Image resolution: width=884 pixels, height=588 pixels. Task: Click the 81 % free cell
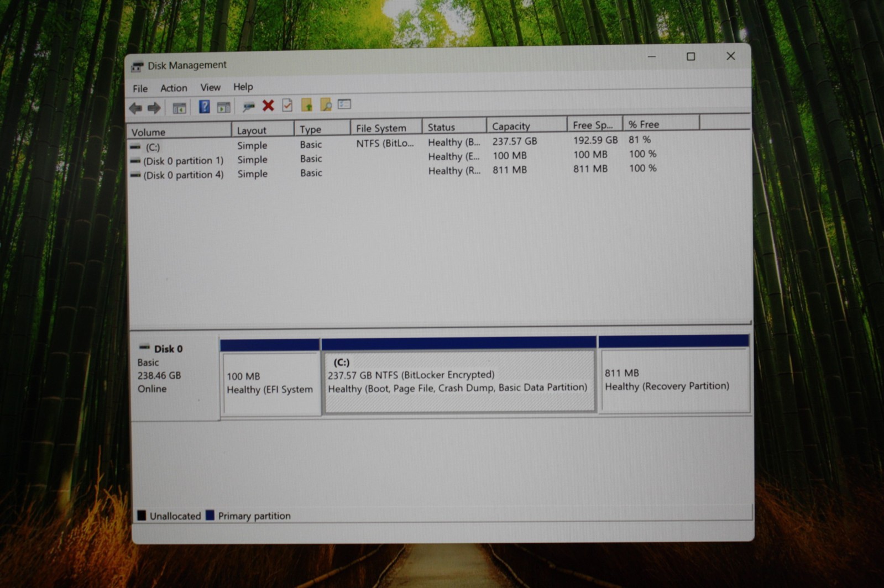[640, 140]
